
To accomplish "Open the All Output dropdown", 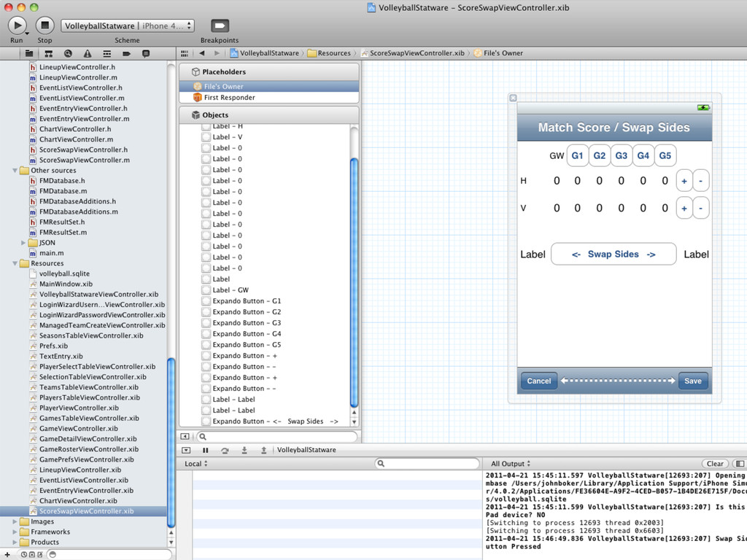I will pyautogui.click(x=510, y=463).
